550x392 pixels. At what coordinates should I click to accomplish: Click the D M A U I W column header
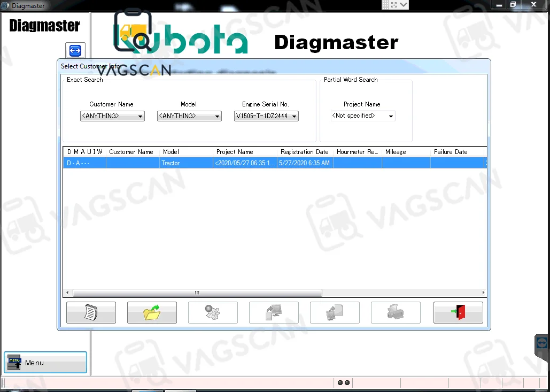tap(84, 151)
